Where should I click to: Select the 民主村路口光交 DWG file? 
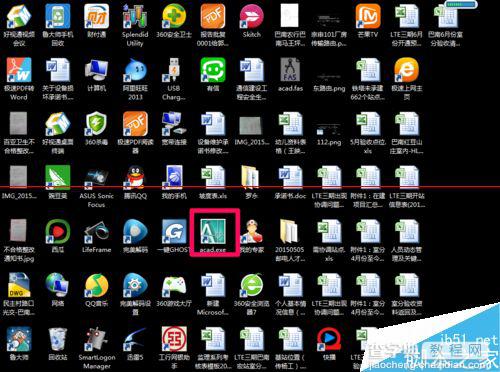[x=19, y=285]
